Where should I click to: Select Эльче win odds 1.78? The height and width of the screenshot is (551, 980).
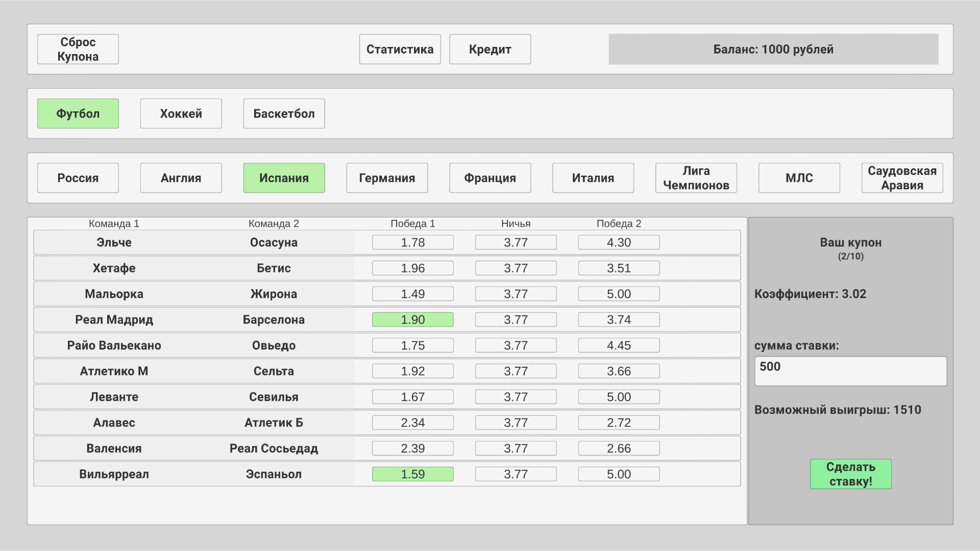[412, 242]
